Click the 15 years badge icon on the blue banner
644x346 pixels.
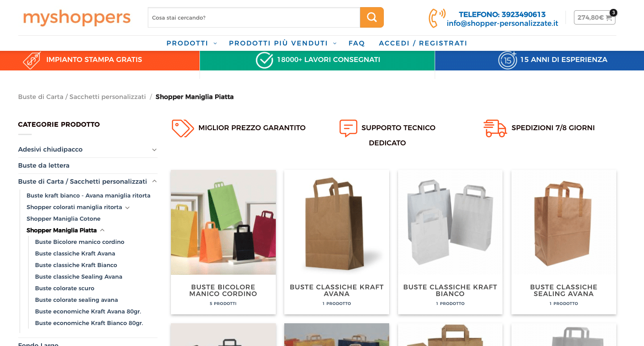pyautogui.click(x=507, y=60)
